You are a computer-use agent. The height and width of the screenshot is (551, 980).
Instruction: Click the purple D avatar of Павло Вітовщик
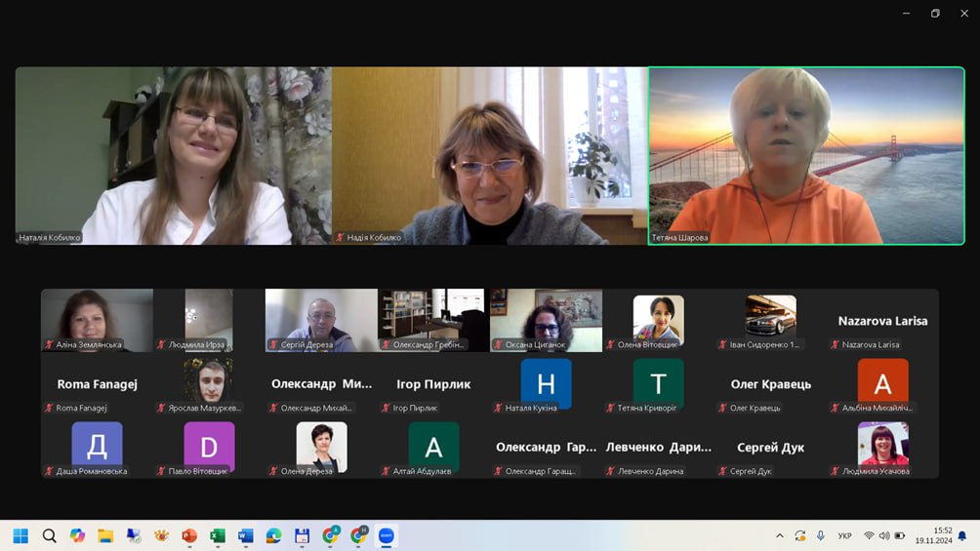click(x=210, y=446)
